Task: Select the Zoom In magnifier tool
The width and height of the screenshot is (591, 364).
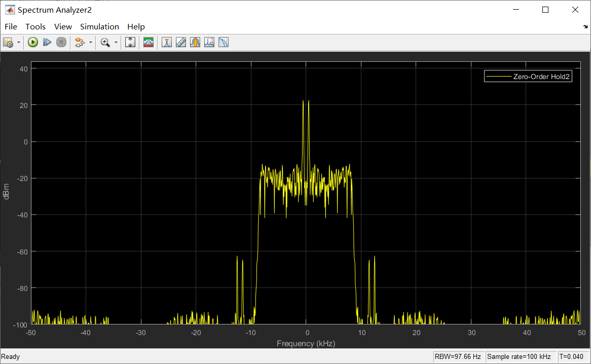Action: coord(105,42)
